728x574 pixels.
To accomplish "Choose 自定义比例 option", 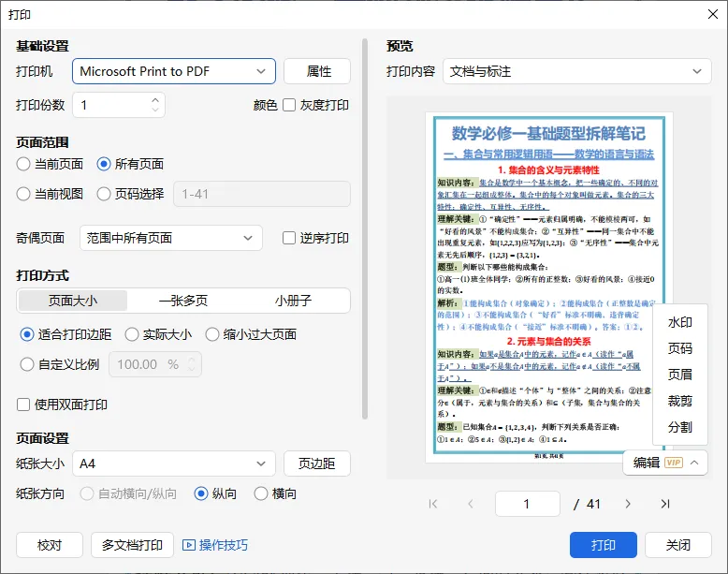I will point(27,364).
